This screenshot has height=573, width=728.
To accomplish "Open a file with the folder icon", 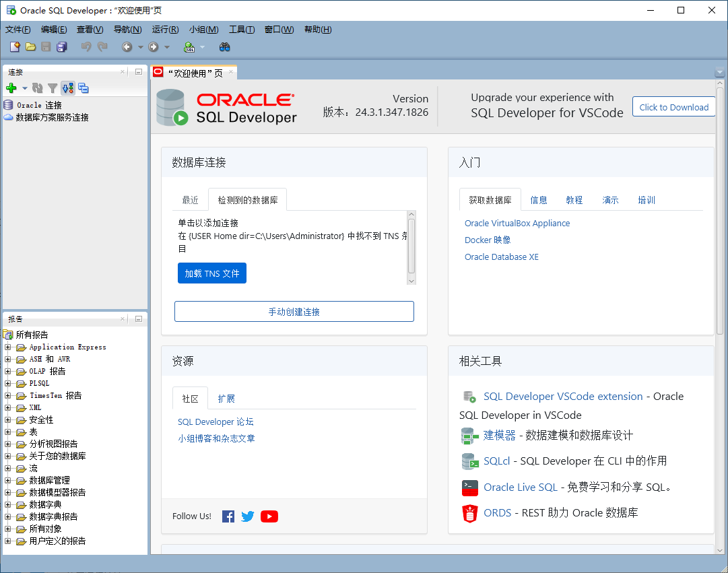I will [31, 47].
